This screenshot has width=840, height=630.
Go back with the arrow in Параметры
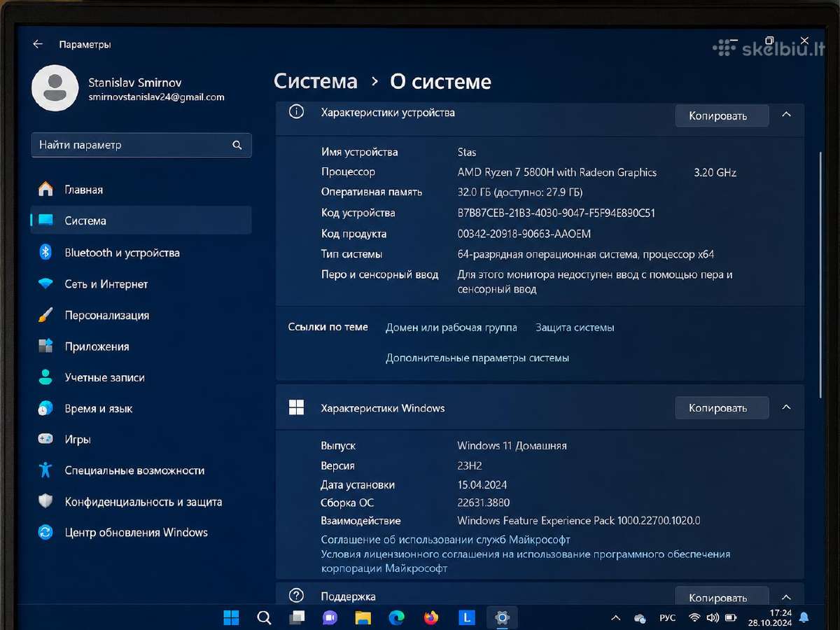[38, 44]
